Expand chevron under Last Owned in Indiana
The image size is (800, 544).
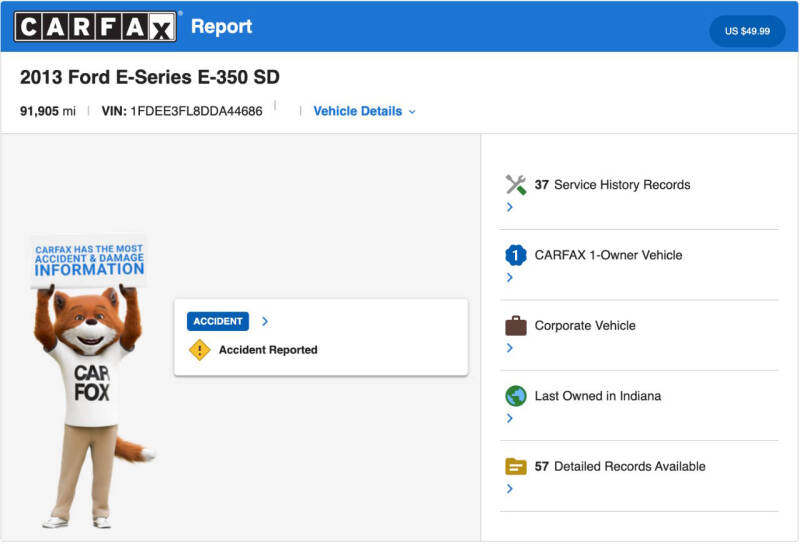click(x=510, y=418)
